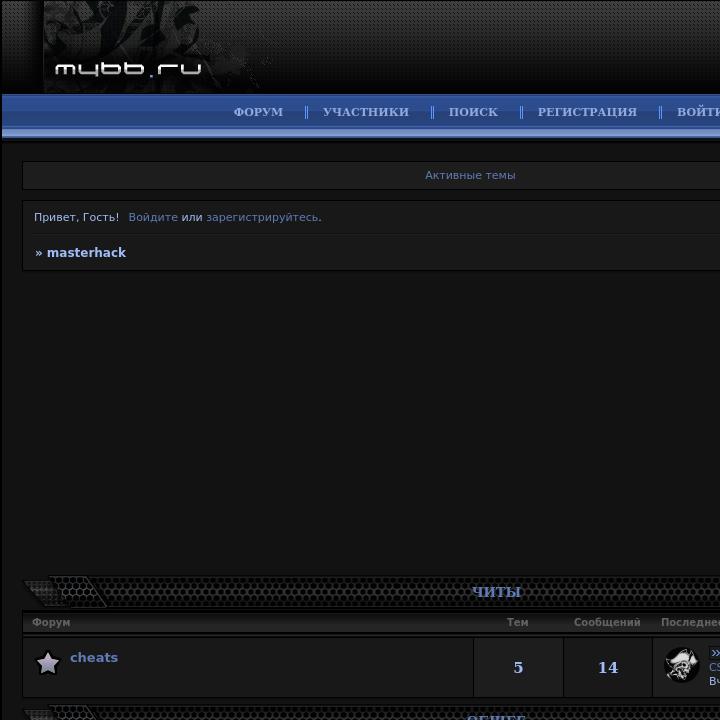Click the mybb.ru logo
This screenshot has width=720, height=720.
128,68
